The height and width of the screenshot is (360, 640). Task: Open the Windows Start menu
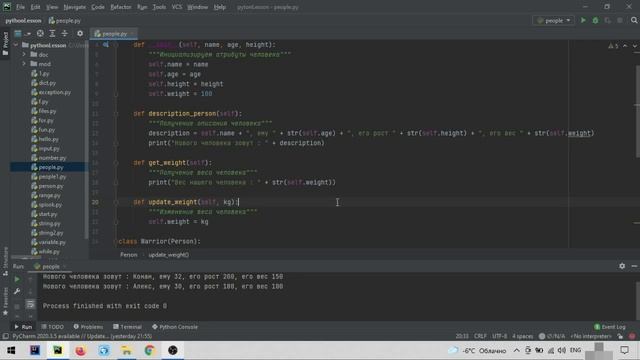(x=11, y=351)
